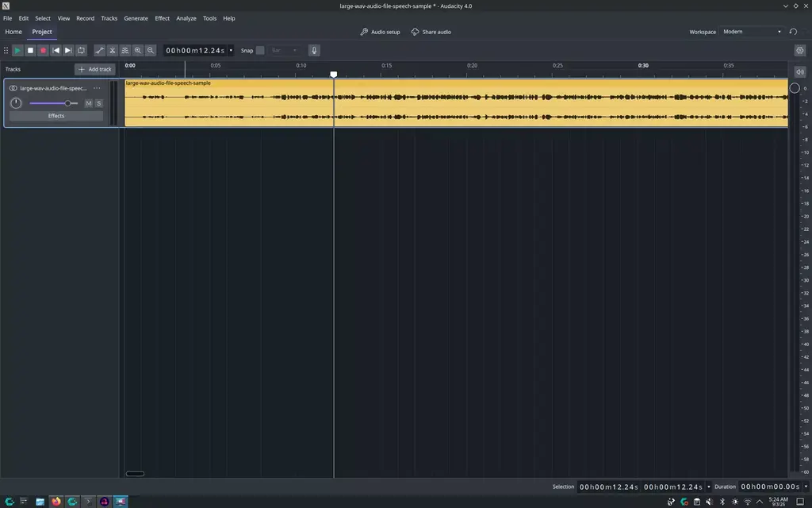Open the file manager from the taskbar

coord(40,502)
